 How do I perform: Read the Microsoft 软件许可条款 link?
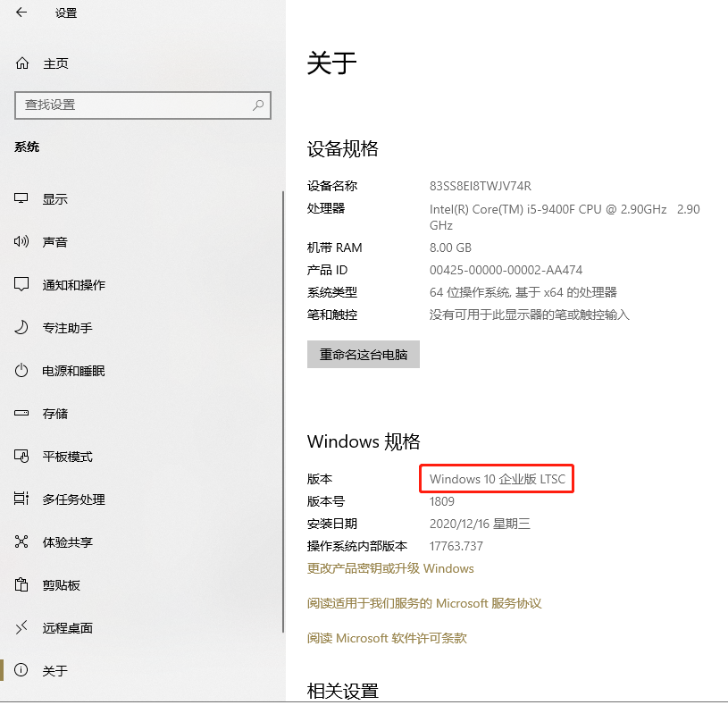coord(387,638)
